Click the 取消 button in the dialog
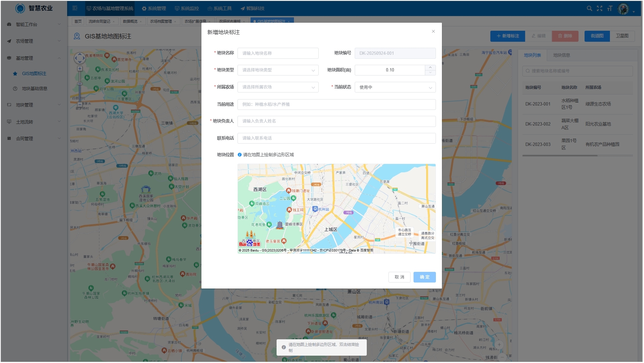The height and width of the screenshot is (363, 644). point(399,277)
